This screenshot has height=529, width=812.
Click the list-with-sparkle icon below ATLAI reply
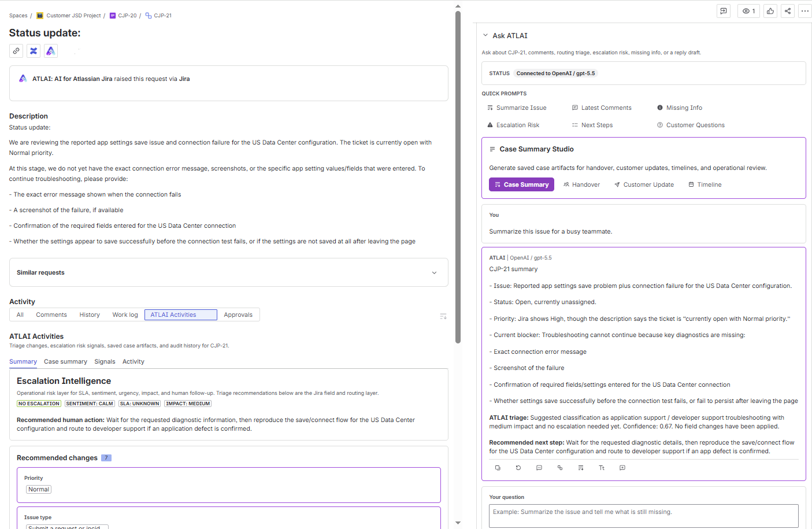[581, 468]
